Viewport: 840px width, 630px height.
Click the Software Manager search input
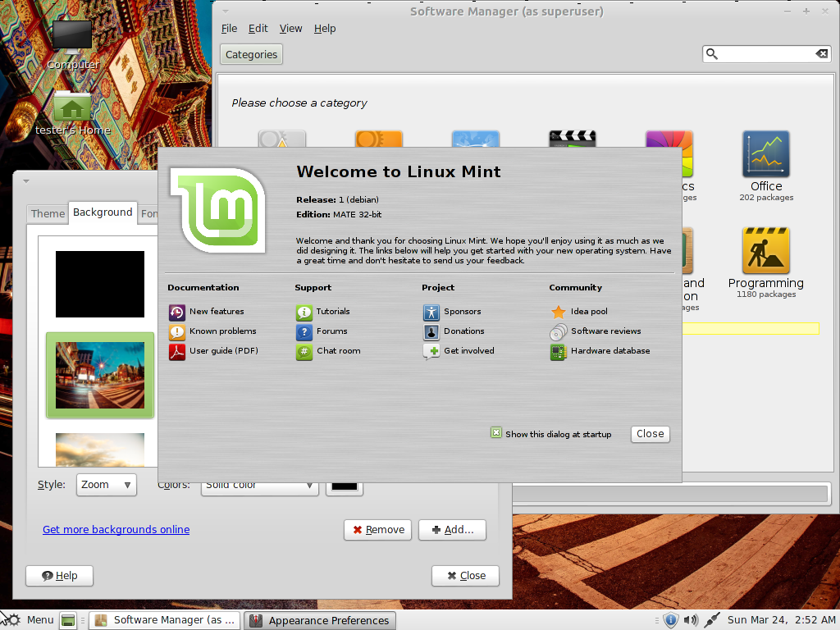766,53
